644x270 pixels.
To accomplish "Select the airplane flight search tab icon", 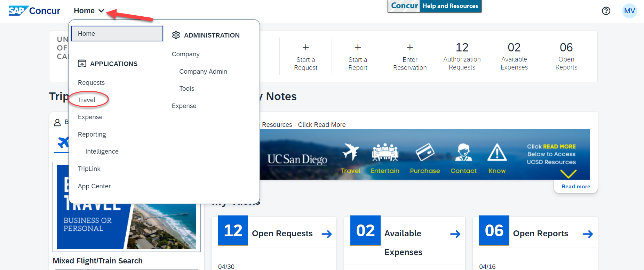I will click(63, 142).
